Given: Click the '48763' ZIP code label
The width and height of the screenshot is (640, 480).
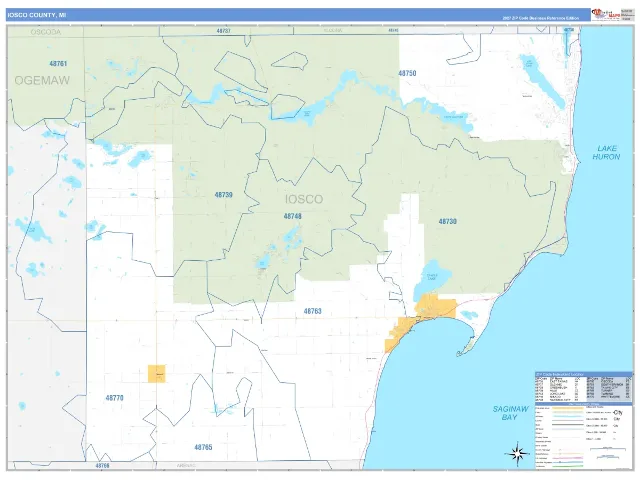Looking at the screenshot, I should point(312,311).
